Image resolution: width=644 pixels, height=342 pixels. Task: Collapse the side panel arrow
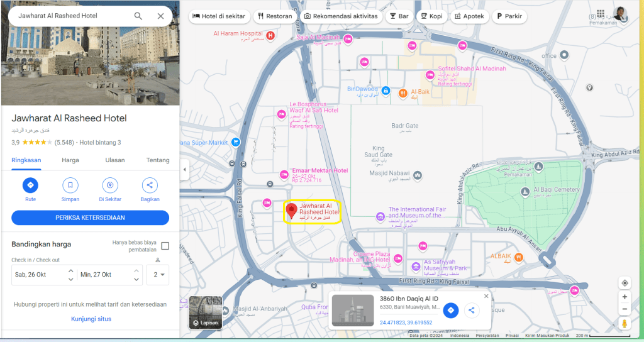(x=185, y=170)
